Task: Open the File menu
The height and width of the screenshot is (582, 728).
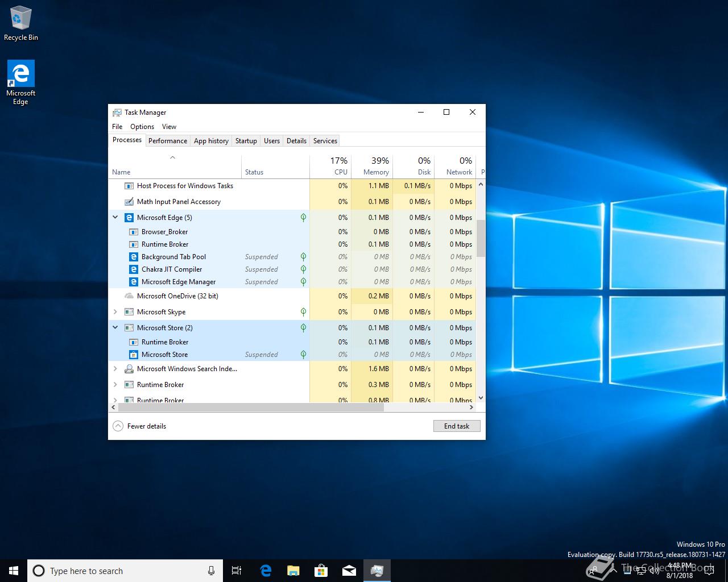Action: (x=117, y=127)
